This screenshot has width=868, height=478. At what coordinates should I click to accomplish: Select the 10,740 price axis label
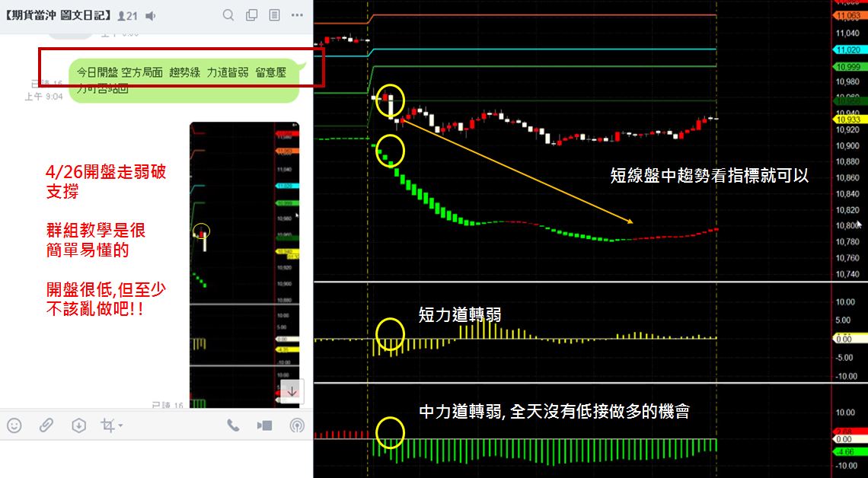[x=847, y=274]
